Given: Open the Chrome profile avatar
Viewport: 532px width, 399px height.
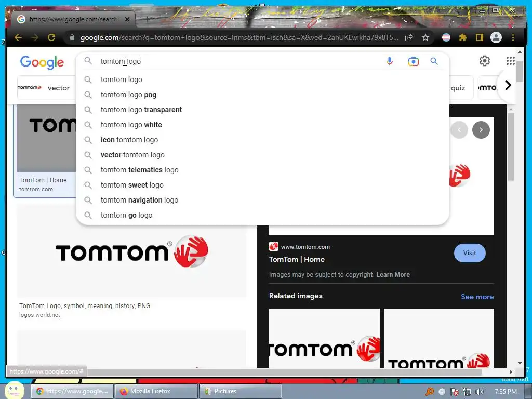Looking at the screenshot, I should (x=496, y=37).
